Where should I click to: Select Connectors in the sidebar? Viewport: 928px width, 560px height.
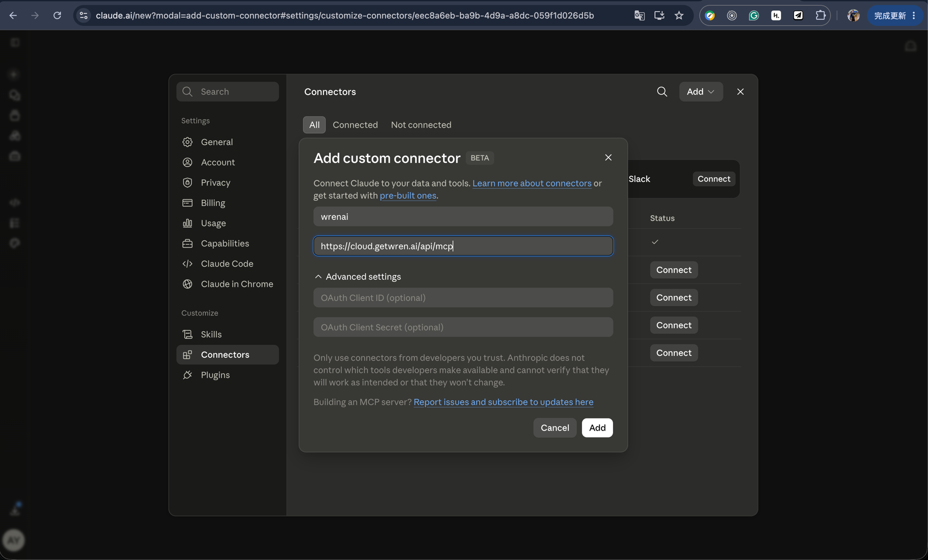[x=227, y=354]
